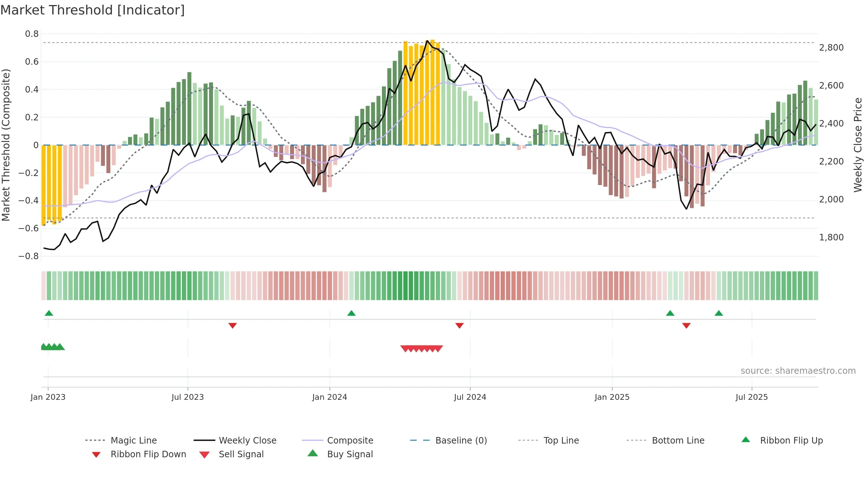Toggle the Ribbon Flip Down legend entry

click(x=139, y=454)
